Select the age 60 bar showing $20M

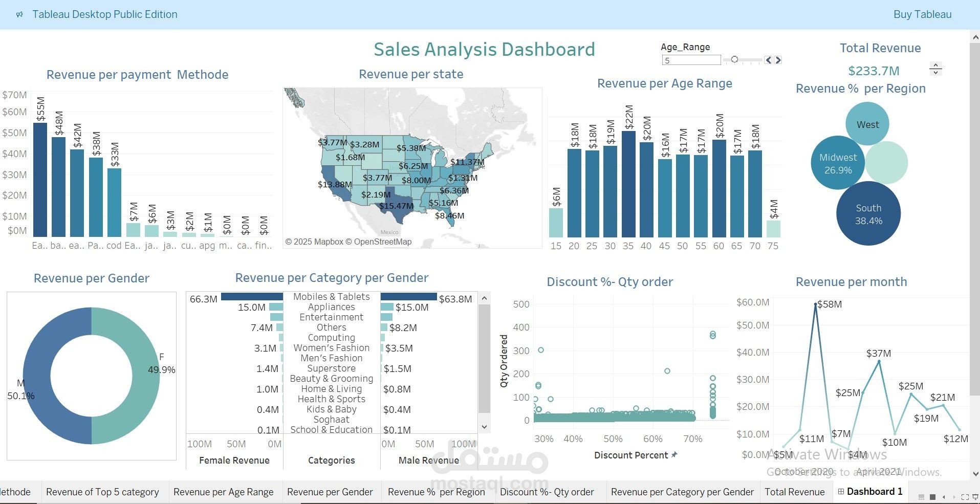click(719, 188)
